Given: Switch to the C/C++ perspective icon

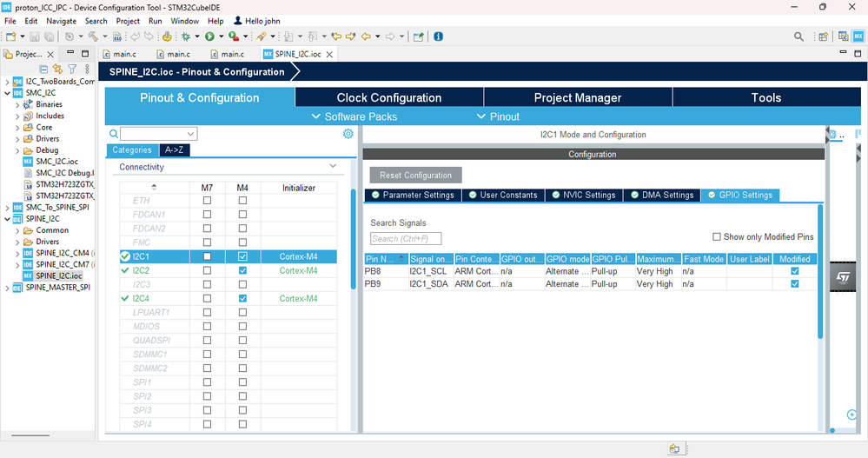Looking at the screenshot, I should tap(843, 37).
